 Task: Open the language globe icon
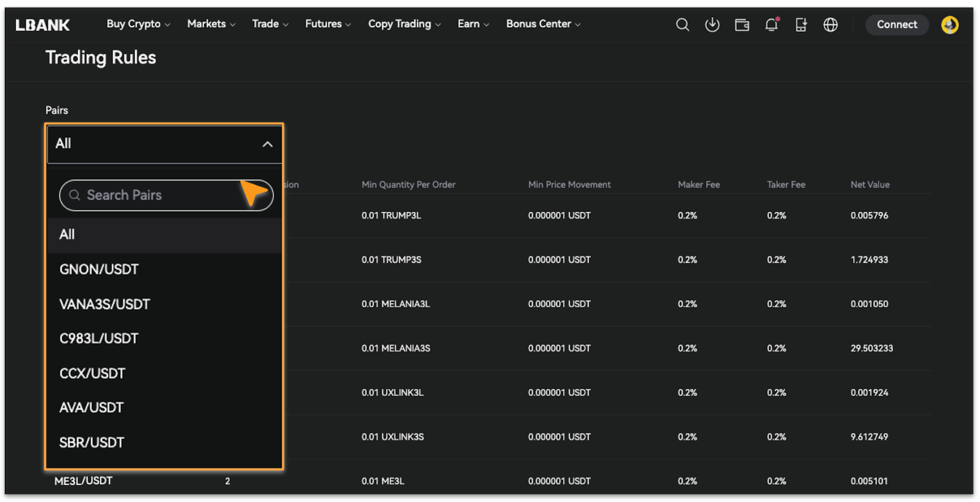click(x=831, y=24)
